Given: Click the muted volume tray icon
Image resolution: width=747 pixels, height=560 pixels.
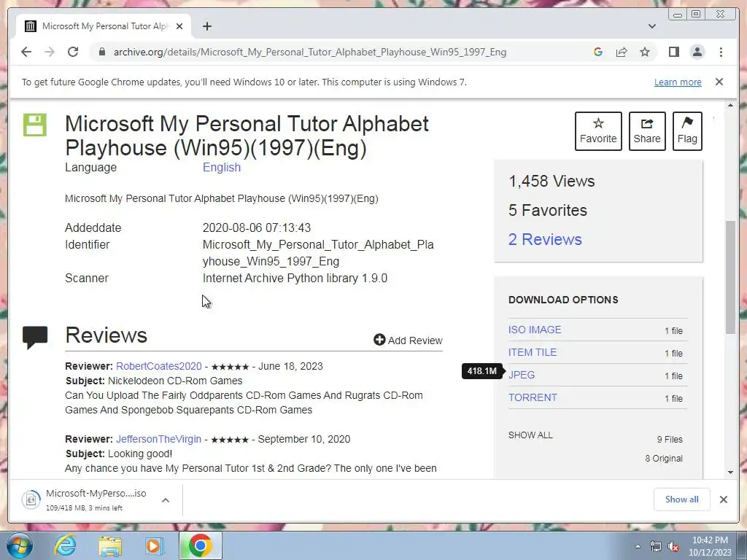Looking at the screenshot, I should (673, 546).
